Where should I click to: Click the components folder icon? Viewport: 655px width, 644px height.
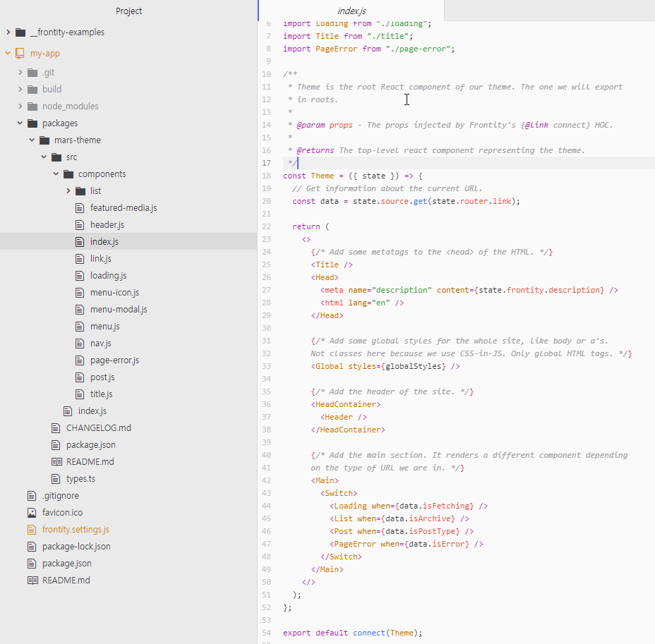pyautogui.click(x=68, y=174)
